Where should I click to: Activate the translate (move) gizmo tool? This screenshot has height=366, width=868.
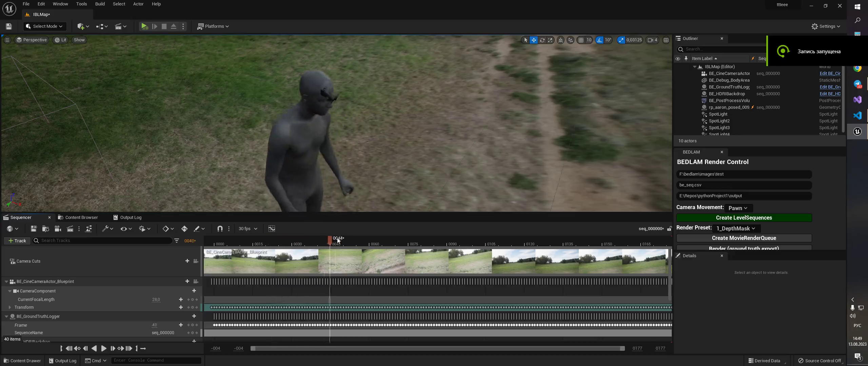click(x=534, y=40)
